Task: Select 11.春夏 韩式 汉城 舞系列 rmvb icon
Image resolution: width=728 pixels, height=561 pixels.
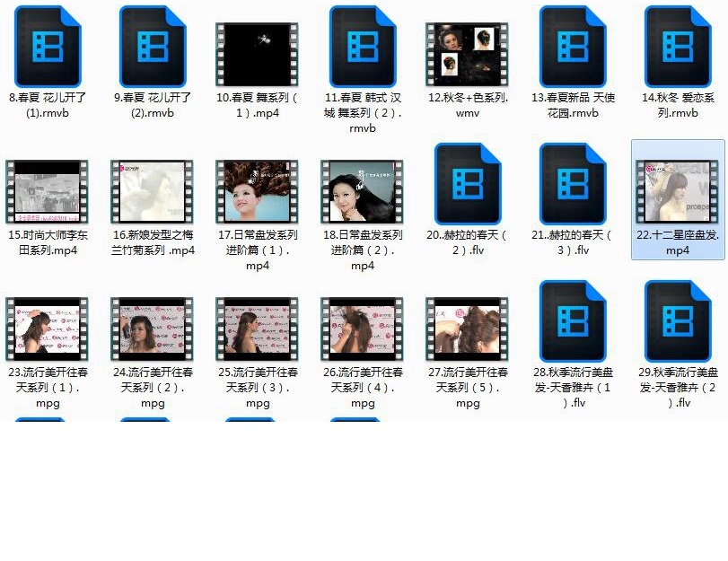Action: [x=362, y=47]
